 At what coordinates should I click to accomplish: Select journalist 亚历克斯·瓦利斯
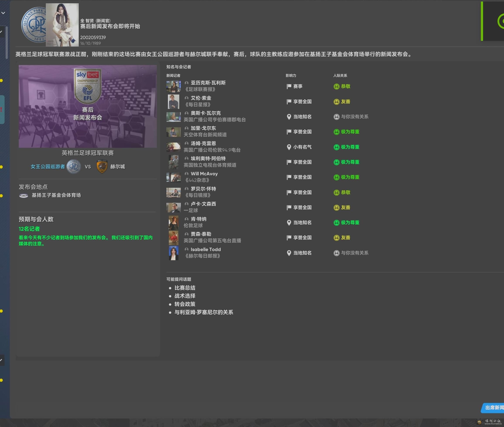(208, 83)
